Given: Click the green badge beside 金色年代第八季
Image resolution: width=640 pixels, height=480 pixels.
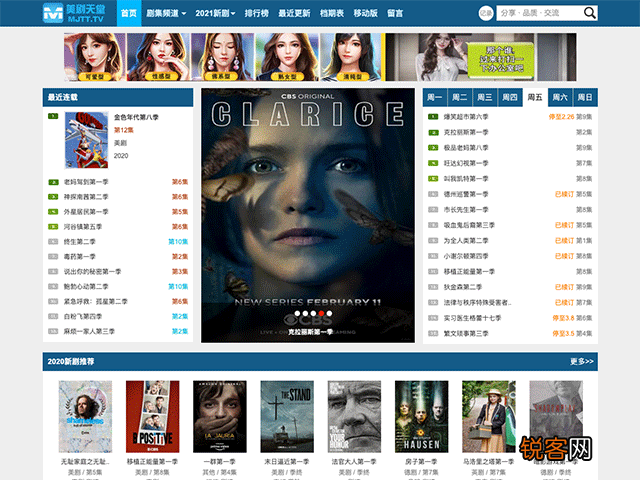Looking at the screenshot, I should point(53,116).
